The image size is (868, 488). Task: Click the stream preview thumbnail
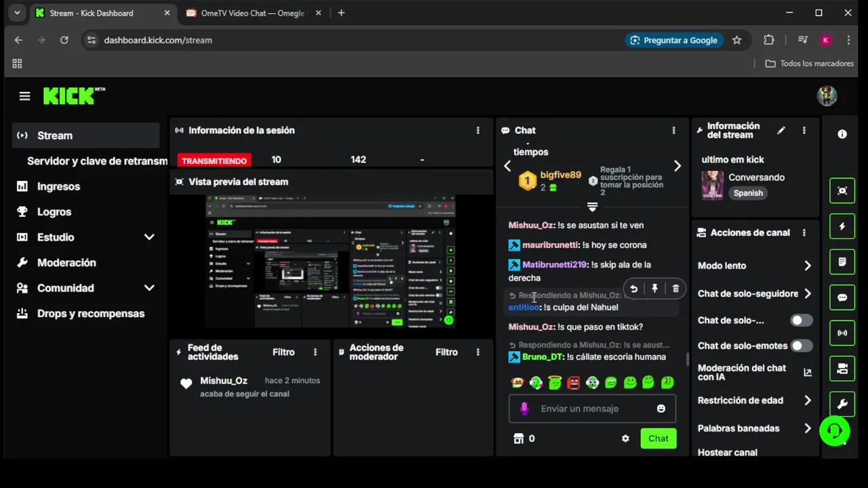tap(331, 262)
